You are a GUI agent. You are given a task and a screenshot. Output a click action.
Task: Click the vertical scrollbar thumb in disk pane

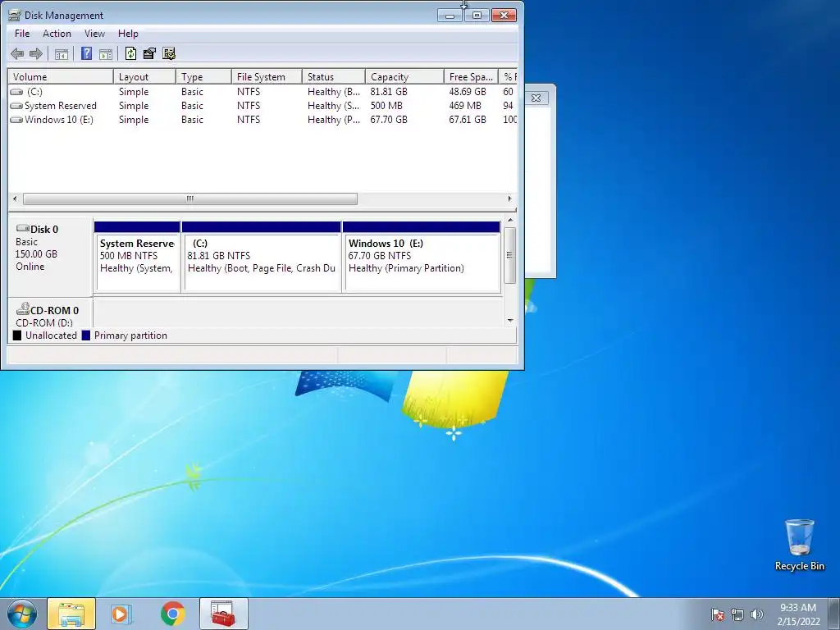[x=510, y=255]
